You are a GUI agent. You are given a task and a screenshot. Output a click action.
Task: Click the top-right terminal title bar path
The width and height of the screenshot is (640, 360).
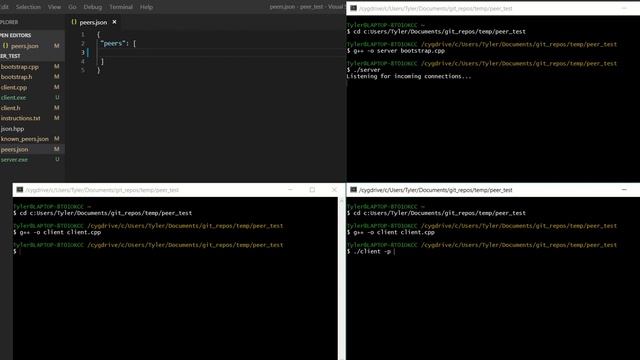click(x=436, y=8)
